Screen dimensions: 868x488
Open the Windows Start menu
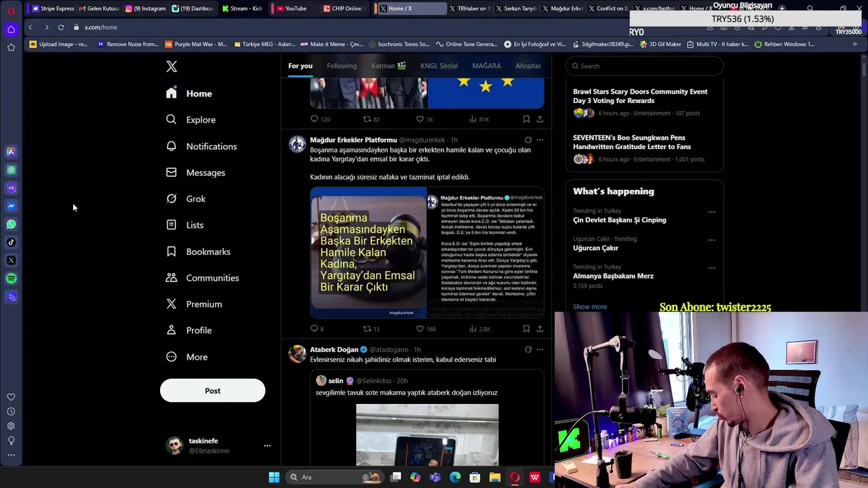(x=274, y=477)
